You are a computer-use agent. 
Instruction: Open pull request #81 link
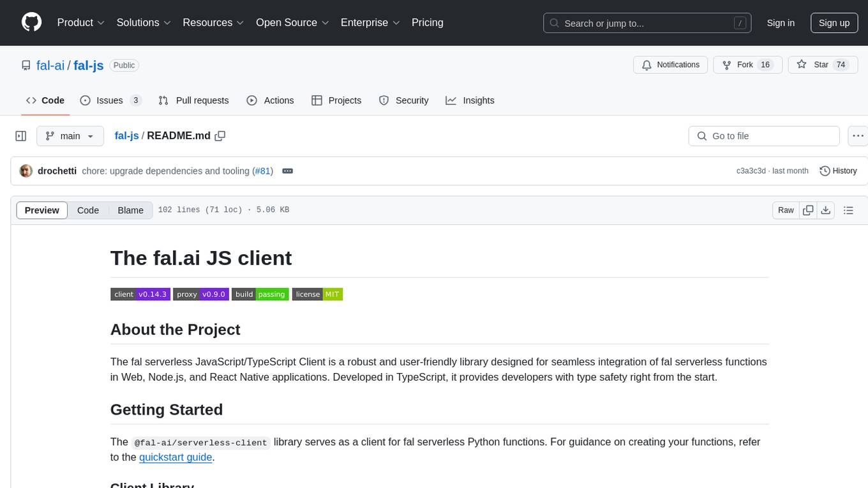[263, 171]
